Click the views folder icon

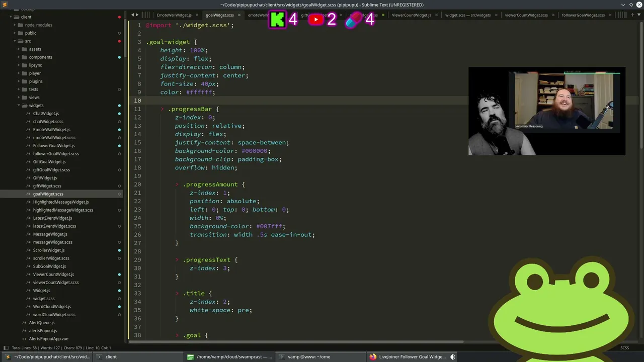tap(24, 98)
